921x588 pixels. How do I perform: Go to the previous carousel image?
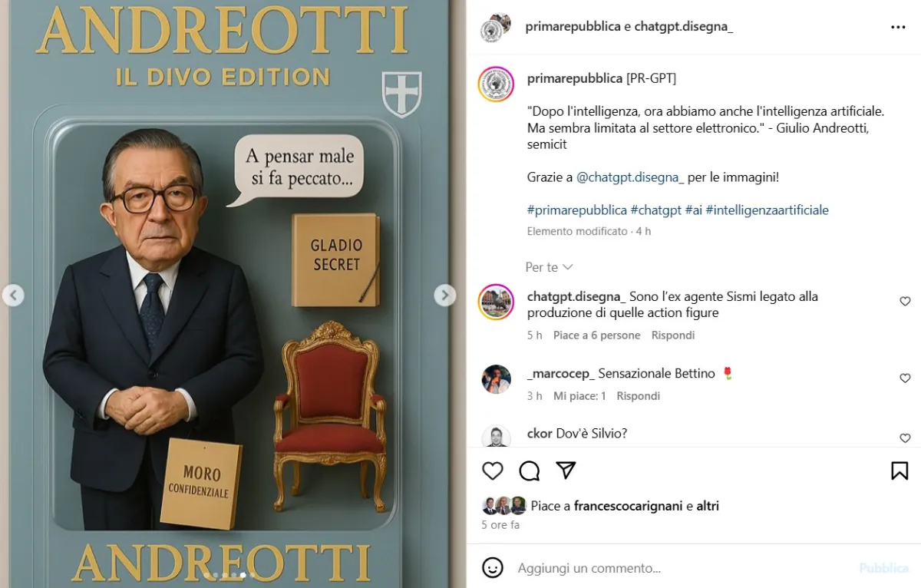[13, 295]
